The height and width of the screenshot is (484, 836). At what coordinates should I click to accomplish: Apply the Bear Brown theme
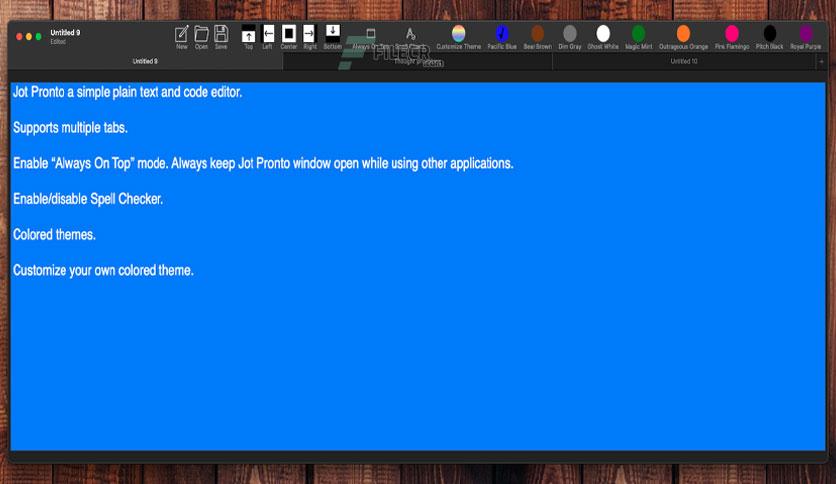click(x=537, y=34)
